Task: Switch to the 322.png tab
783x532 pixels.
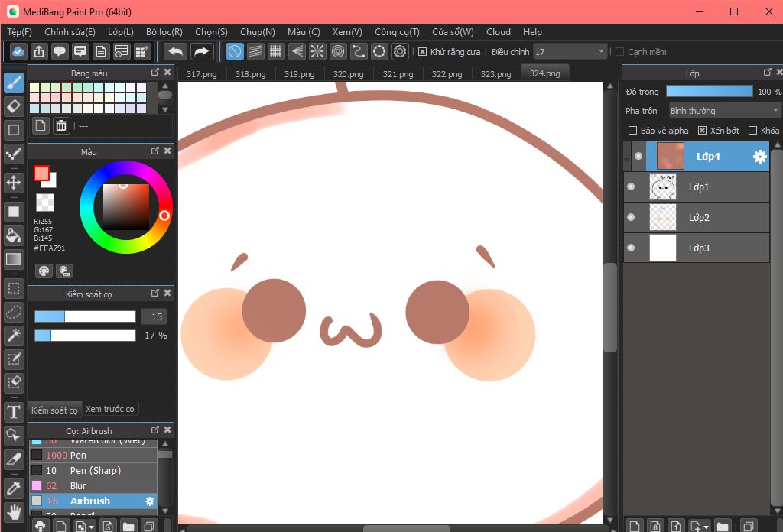Action: point(447,74)
